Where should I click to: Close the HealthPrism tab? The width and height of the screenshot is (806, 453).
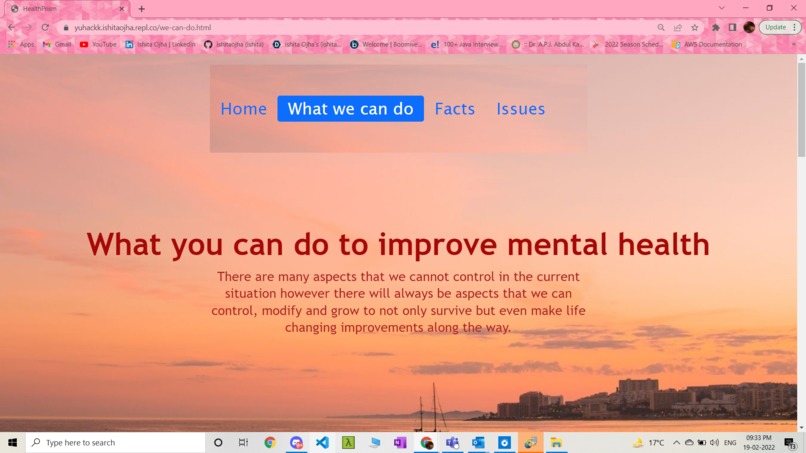click(122, 9)
